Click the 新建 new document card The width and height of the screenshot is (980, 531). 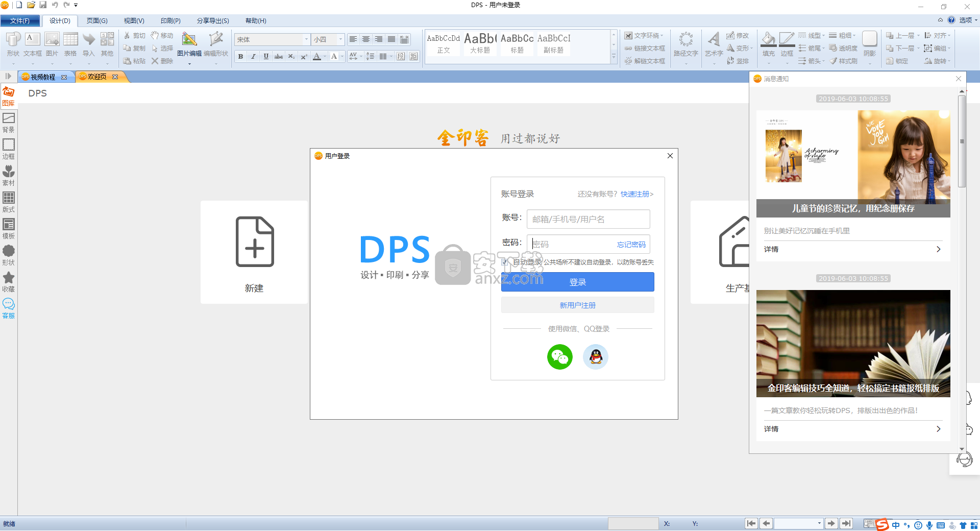254,252
